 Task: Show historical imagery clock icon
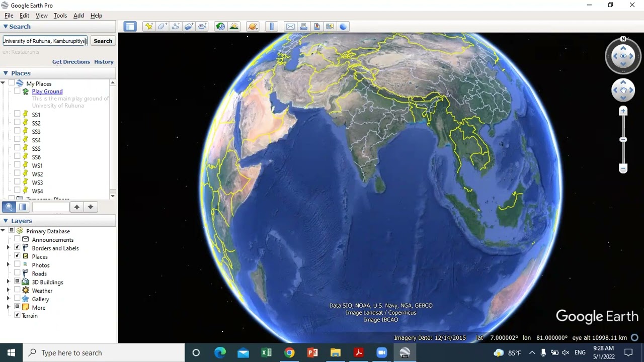(220, 27)
